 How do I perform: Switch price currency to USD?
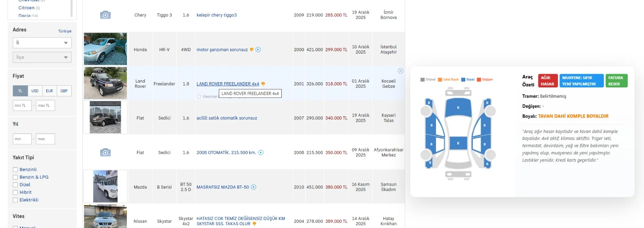point(35,91)
